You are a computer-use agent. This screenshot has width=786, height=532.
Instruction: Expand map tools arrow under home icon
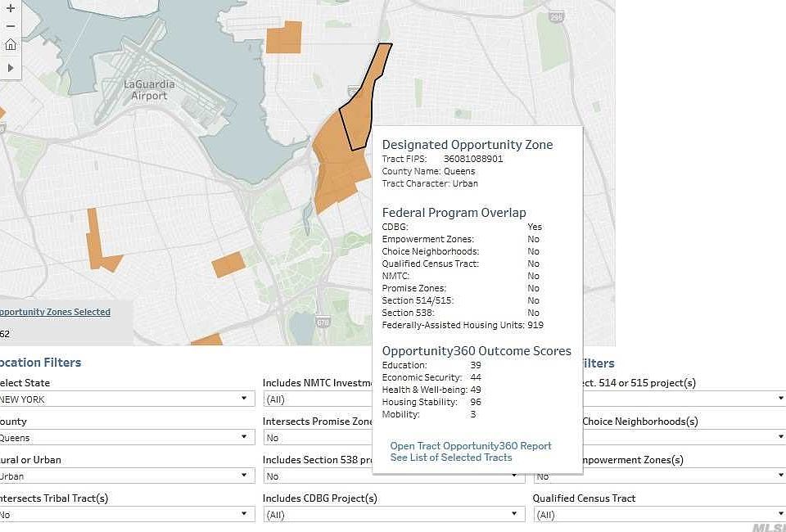click(x=10, y=68)
